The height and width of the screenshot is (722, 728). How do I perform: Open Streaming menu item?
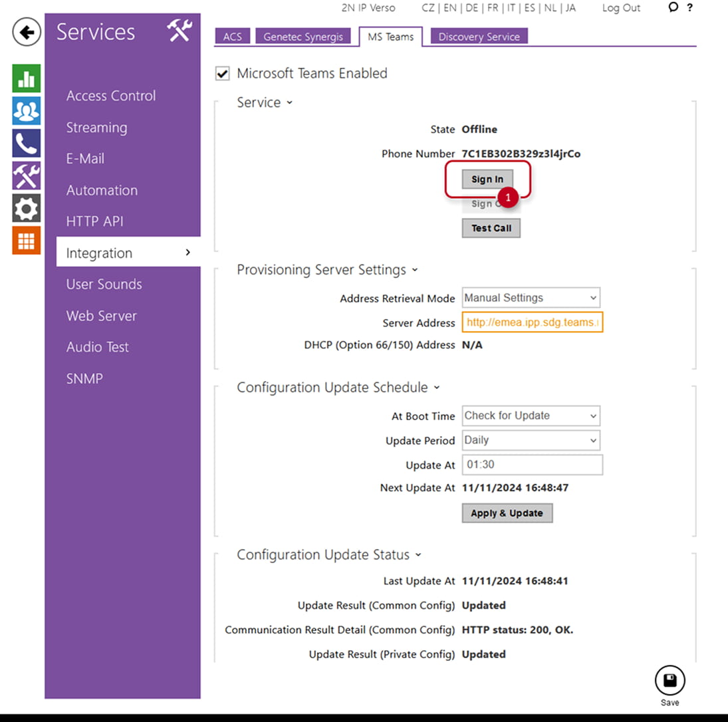pos(96,127)
